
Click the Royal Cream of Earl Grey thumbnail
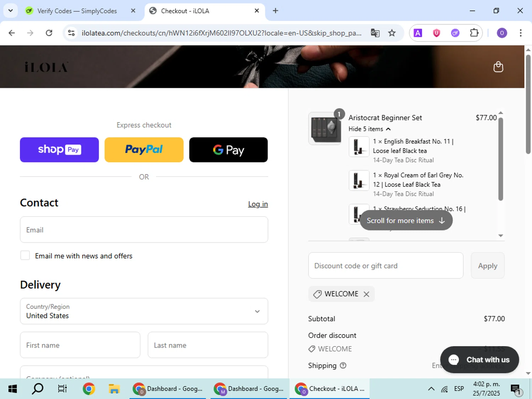coord(359,180)
